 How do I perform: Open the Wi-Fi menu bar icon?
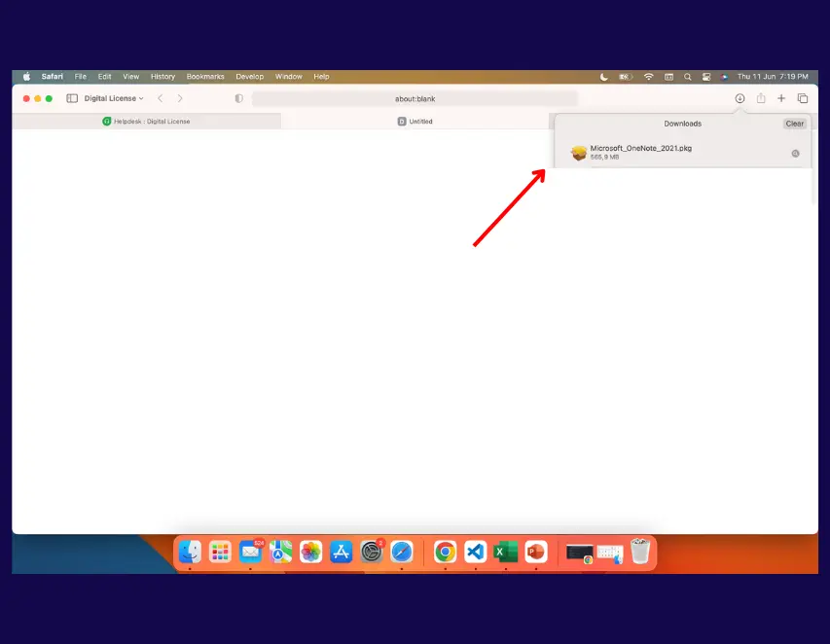(x=648, y=77)
